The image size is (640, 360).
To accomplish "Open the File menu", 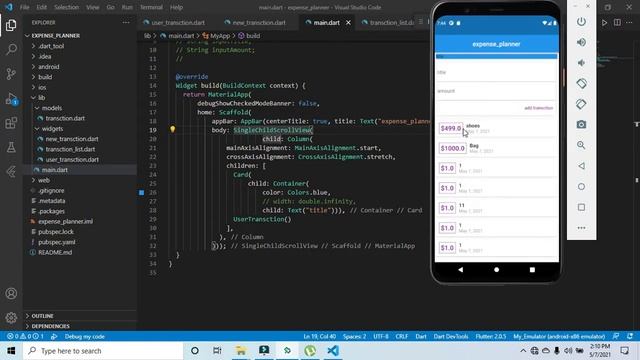I will click(24, 7).
